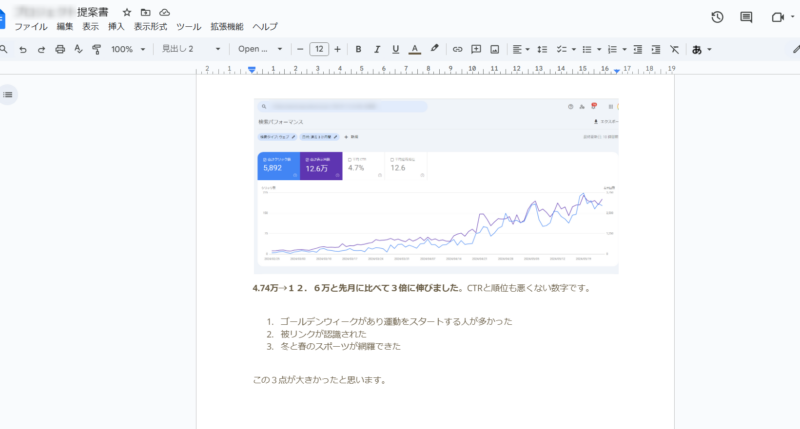Viewport: 800px width, 429px height.
Task: Print the document
Action: point(60,49)
